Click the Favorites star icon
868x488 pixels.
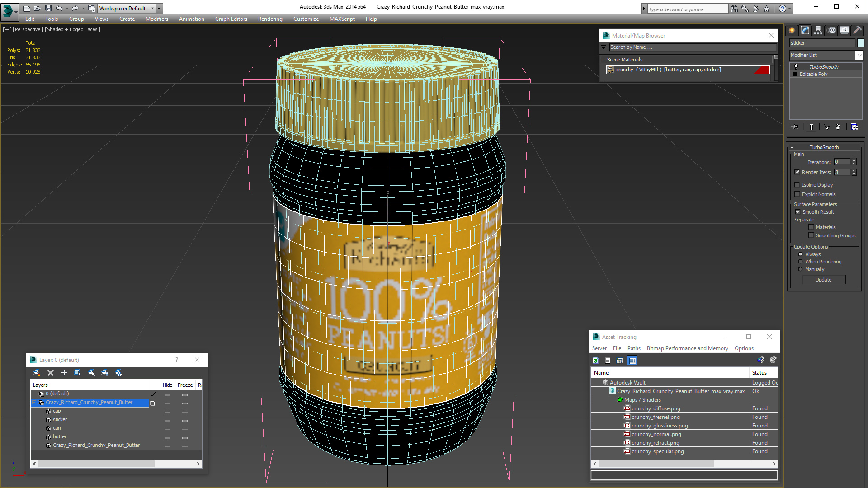click(766, 9)
